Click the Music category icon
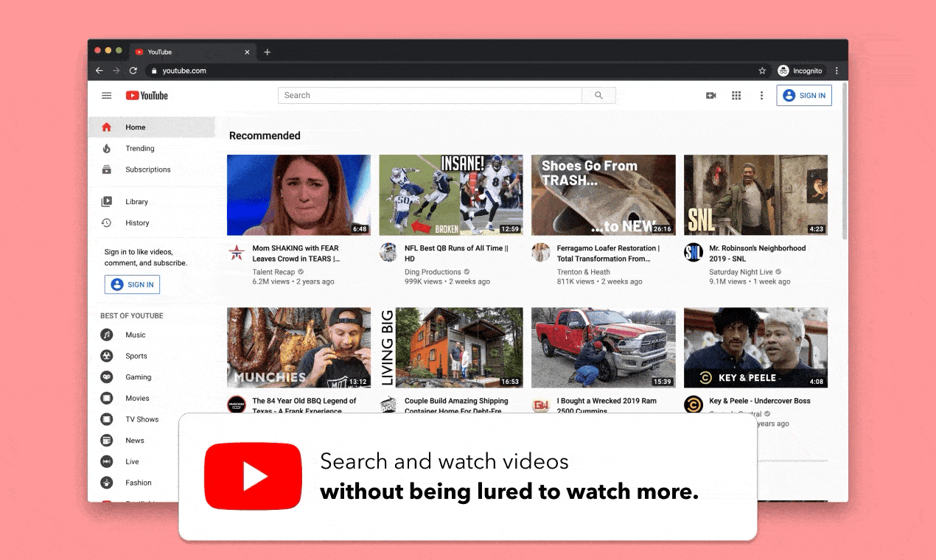This screenshot has width=936, height=560. pos(107,335)
